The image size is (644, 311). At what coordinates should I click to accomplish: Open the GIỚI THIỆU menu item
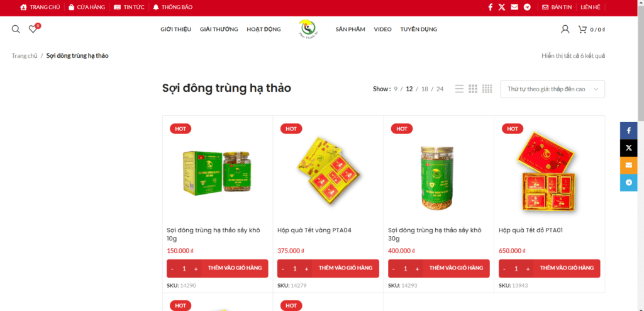176,29
